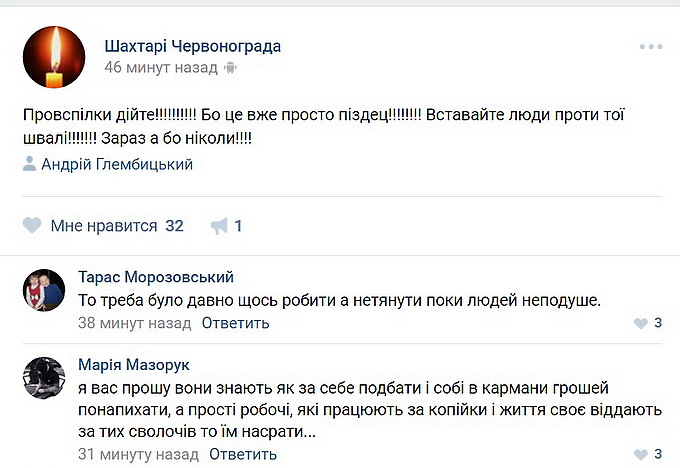The height and width of the screenshot is (468, 680).
Task: View the post's 32 likes count
Action: pos(174,226)
